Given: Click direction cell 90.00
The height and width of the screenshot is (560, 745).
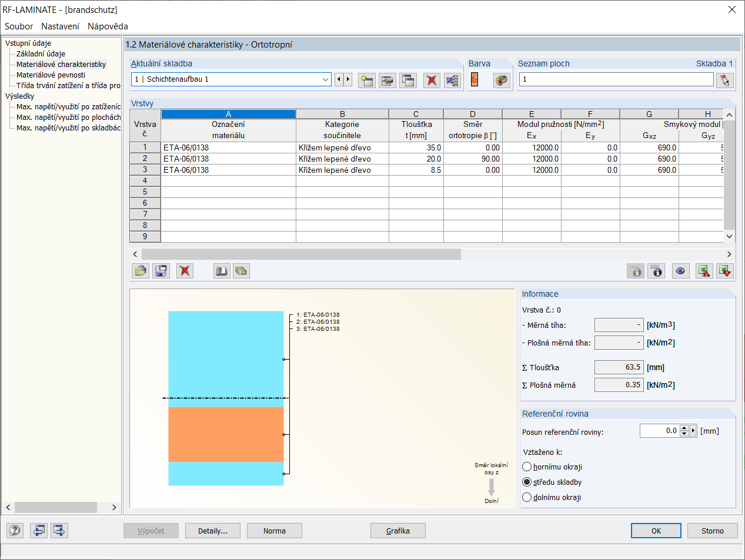Looking at the screenshot, I should point(473,159).
